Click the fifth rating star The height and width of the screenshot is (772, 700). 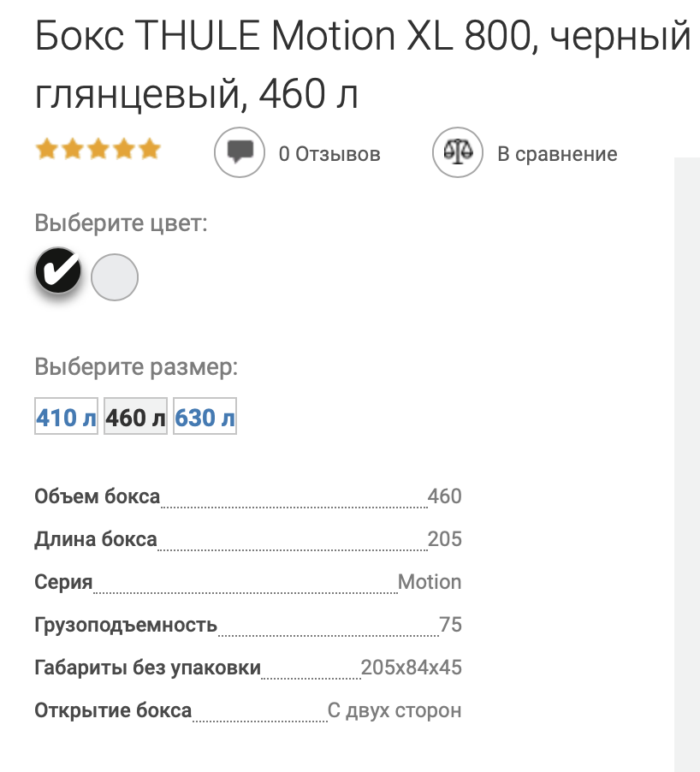click(150, 149)
